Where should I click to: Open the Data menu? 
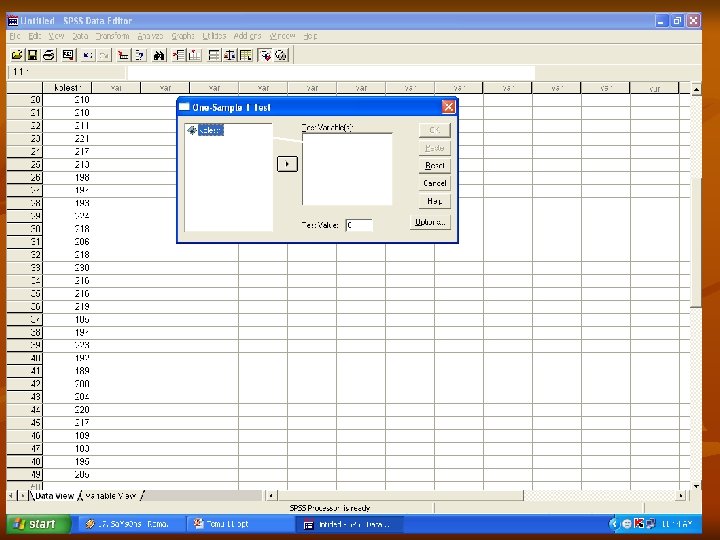(x=80, y=36)
